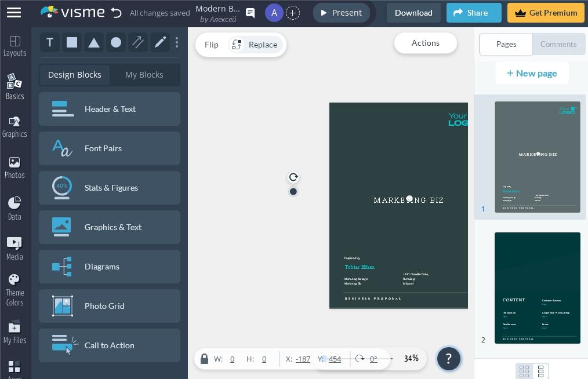Expand the Diagrams block category

click(x=110, y=267)
